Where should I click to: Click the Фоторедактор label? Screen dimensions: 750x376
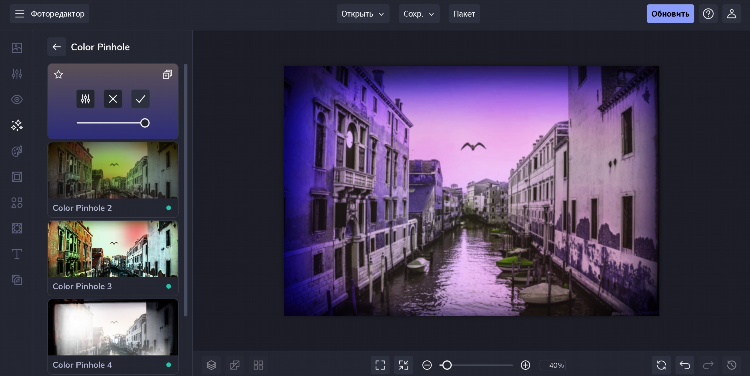tap(57, 14)
